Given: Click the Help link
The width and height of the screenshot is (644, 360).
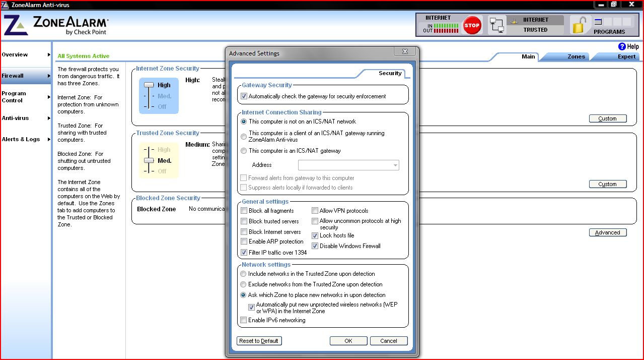Looking at the screenshot, I should [x=633, y=46].
